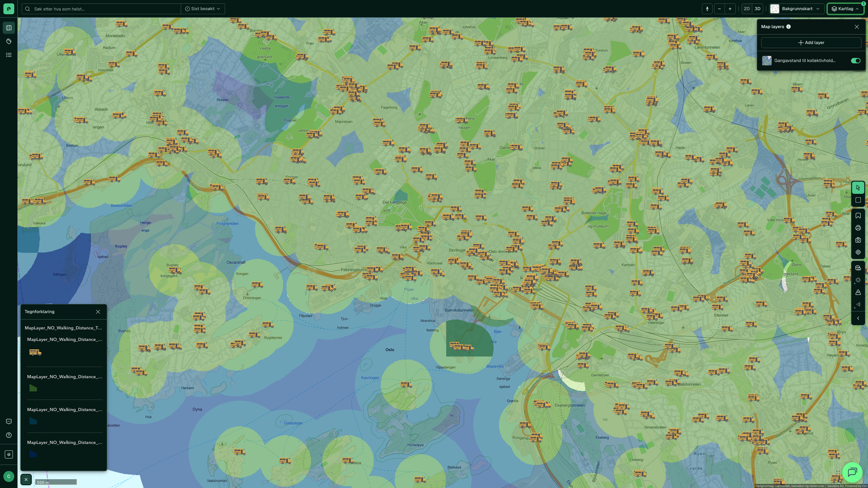Viewport: 868px width, 488px height.
Task: Click the search magnifier icon
Action: pos(28,9)
